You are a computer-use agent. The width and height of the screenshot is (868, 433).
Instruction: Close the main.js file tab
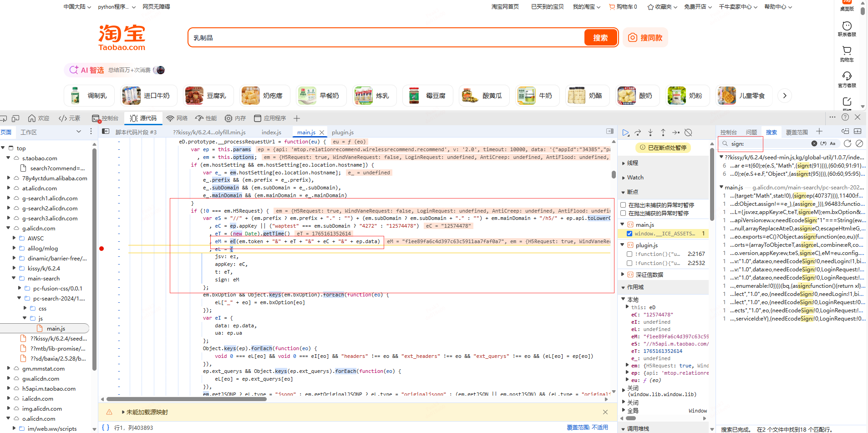coord(322,132)
